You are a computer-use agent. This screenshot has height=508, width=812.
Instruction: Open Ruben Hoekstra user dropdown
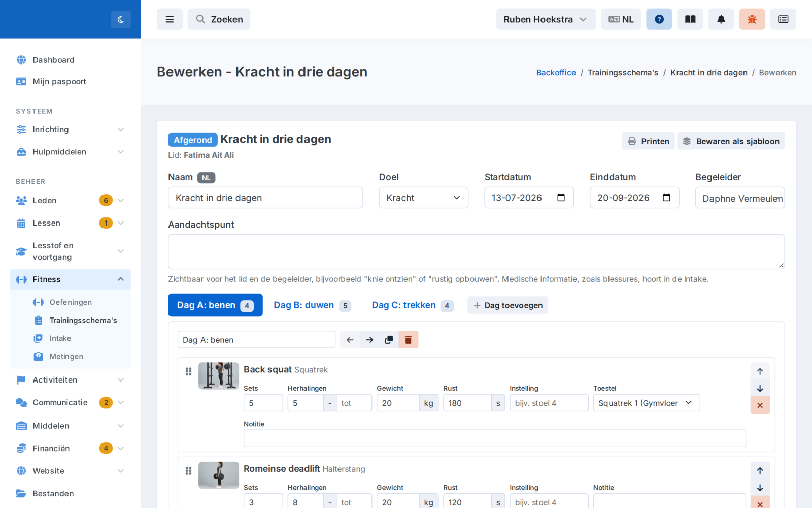tap(546, 19)
